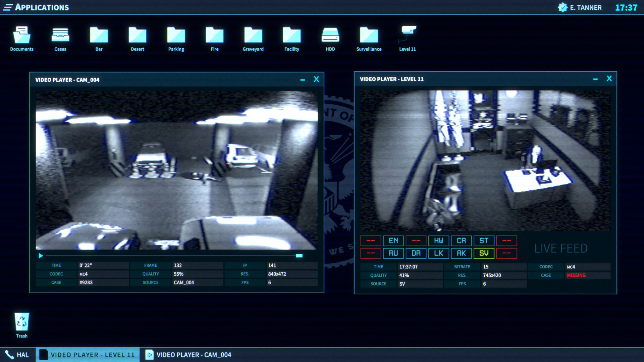Image resolution: width=644 pixels, height=362 pixels.
Task: Toggle the SV camera button in Level 11 feed
Action: click(x=484, y=253)
